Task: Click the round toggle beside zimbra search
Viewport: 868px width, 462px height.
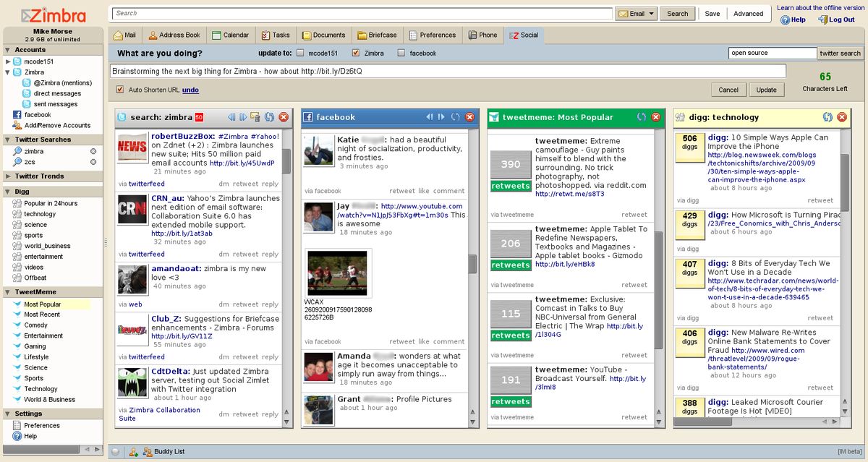Action: (93, 151)
